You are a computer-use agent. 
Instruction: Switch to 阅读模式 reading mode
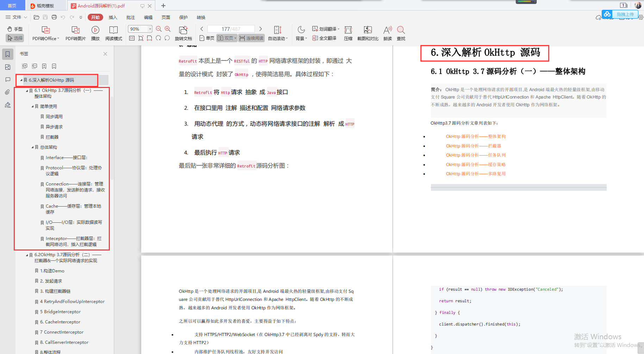pos(114,34)
